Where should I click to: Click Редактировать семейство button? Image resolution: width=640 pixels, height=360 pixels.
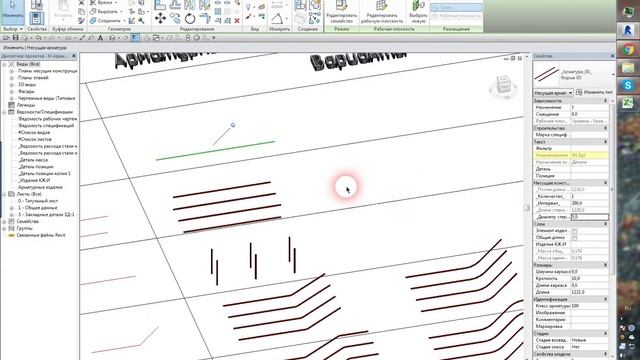[342, 11]
